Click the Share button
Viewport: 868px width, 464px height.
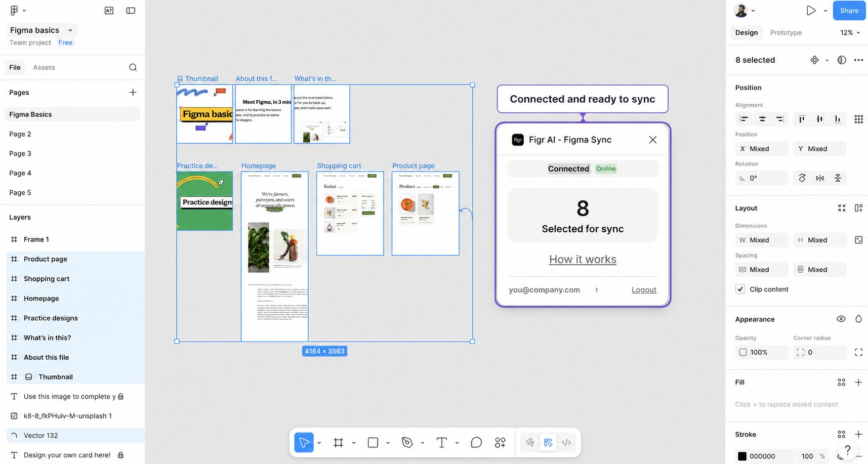(x=849, y=11)
